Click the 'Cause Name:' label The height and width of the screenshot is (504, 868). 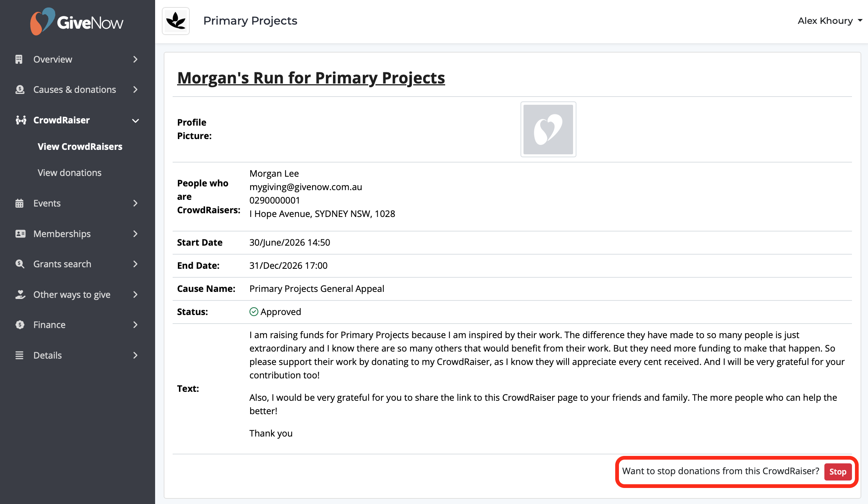pos(206,289)
